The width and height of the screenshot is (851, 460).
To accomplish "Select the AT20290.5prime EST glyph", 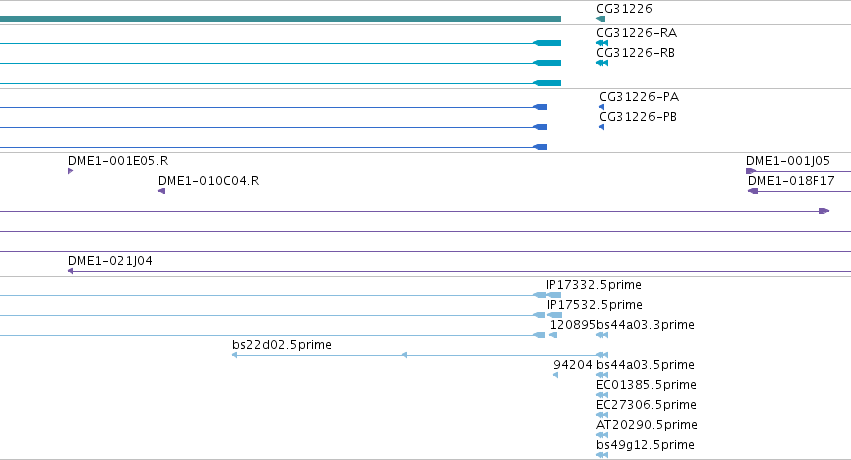I will (602, 435).
